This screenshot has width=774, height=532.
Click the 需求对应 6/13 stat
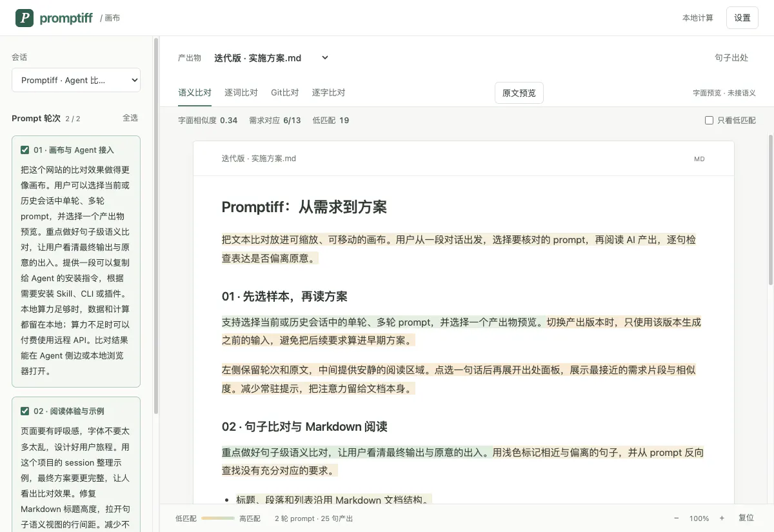click(x=275, y=121)
